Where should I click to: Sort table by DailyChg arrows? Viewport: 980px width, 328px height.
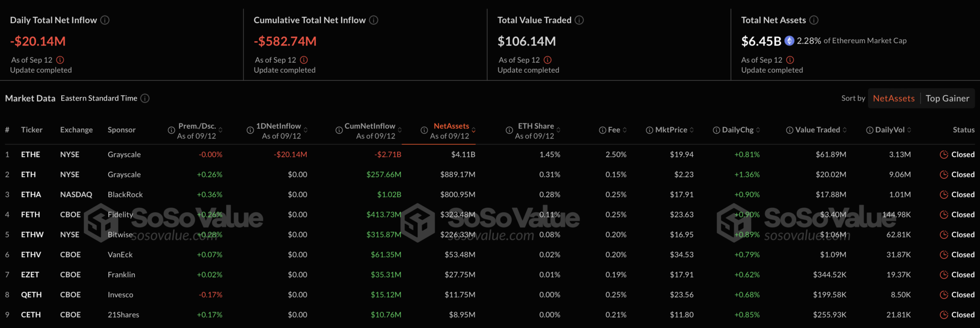(x=758, y=130)
